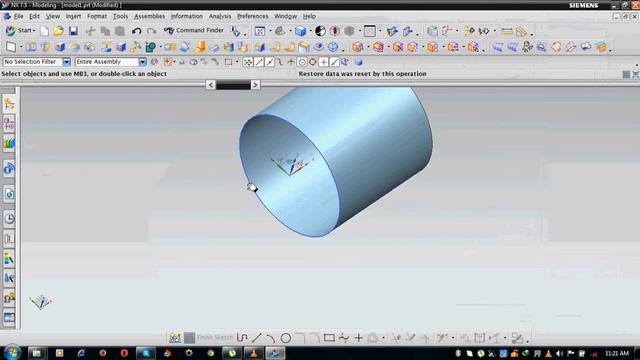The image size is (640, 360).
Task: Open the Preferences menu
Action: pyautogui.click(x=253, y=16)
